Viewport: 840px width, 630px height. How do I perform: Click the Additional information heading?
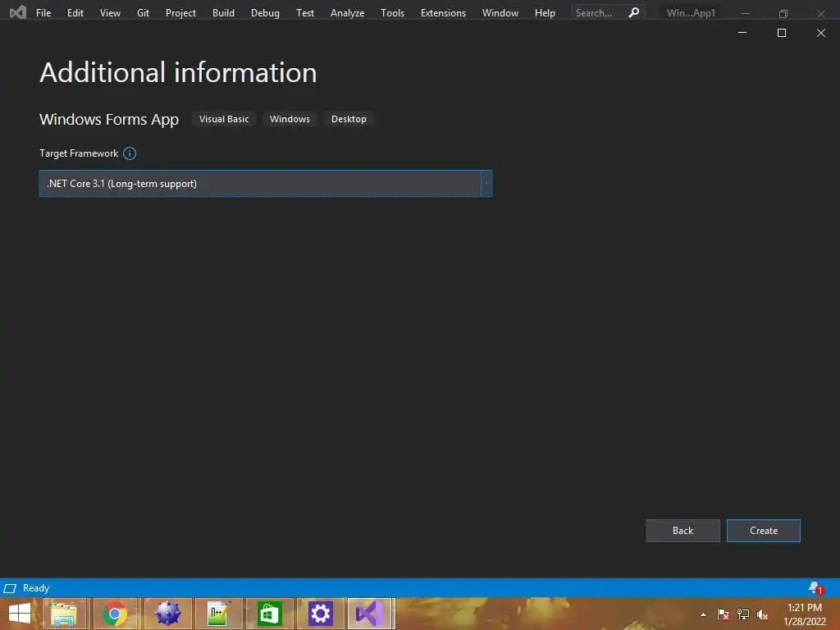click(x=178, y=72)
